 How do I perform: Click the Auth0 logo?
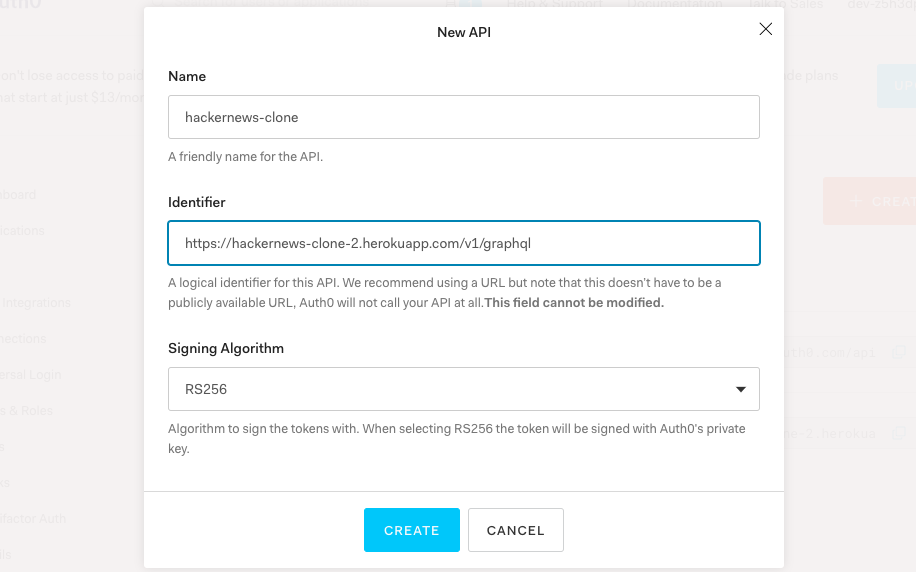tap(21, 5)
